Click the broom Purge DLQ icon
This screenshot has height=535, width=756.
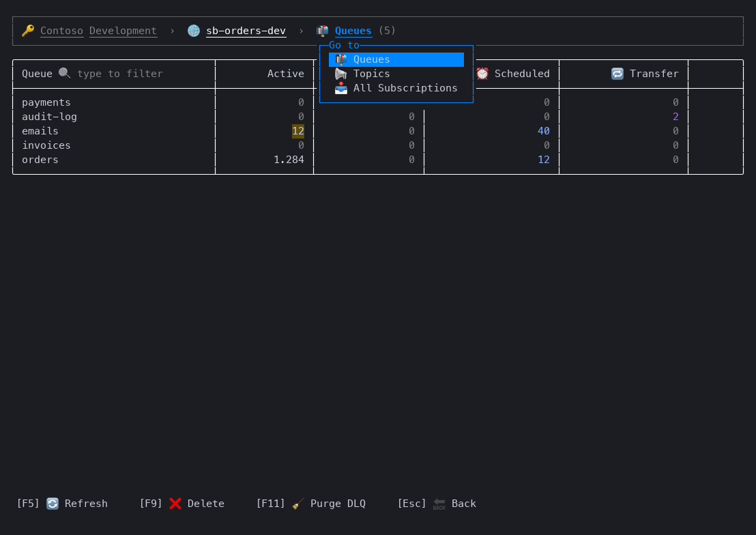(298, 504)
